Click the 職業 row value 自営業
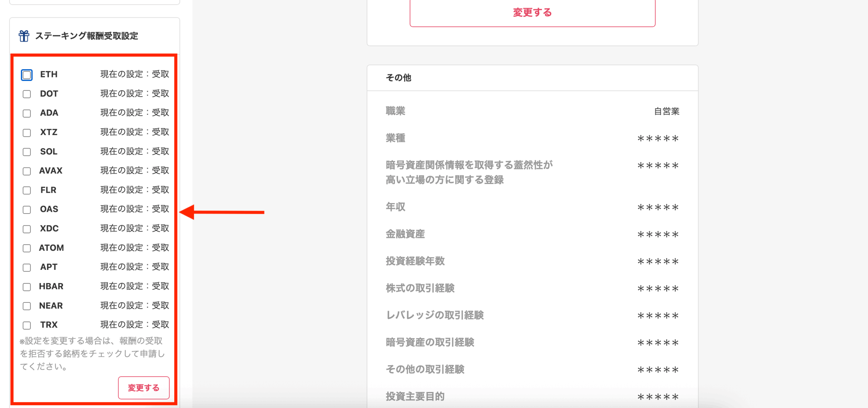 pyautogui.click(x=666, y=111)
